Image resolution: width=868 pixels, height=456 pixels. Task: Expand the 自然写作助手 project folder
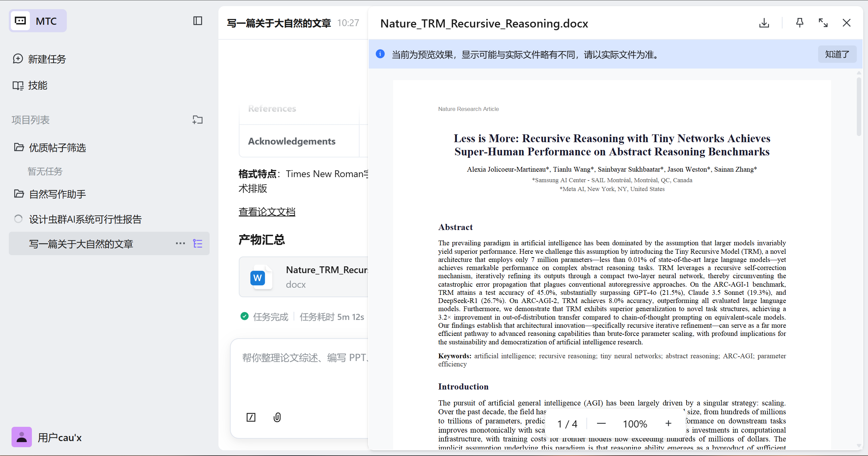tap(57, 194)
